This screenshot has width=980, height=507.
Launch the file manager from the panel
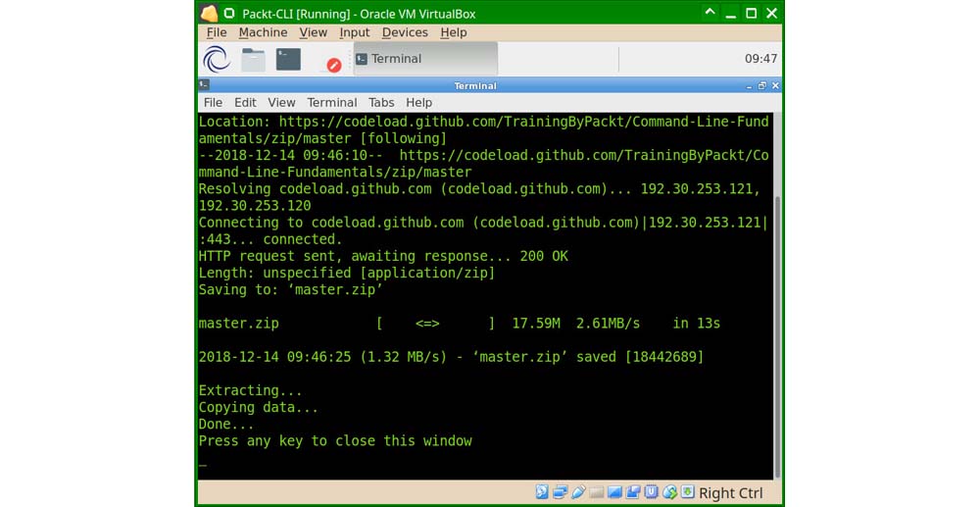coord(253,60)
